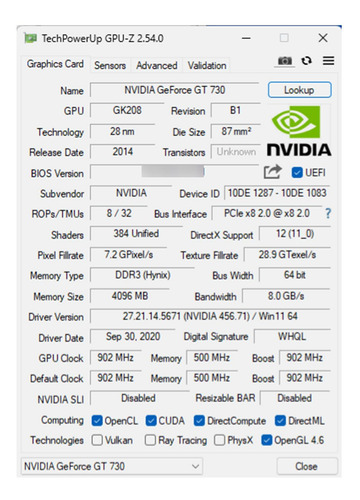Click the GPU Clock row Boost field
The image size is (360, 500).
click(x=305, y=358)
